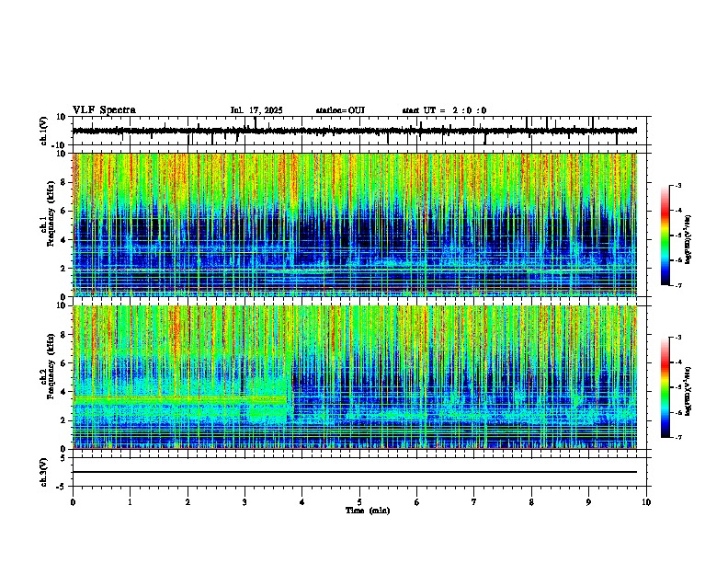The width and height of the screenshot is (728, 563).
Task: Click the ch.1 spectrogram color scale bar
Action: [665, 236]
